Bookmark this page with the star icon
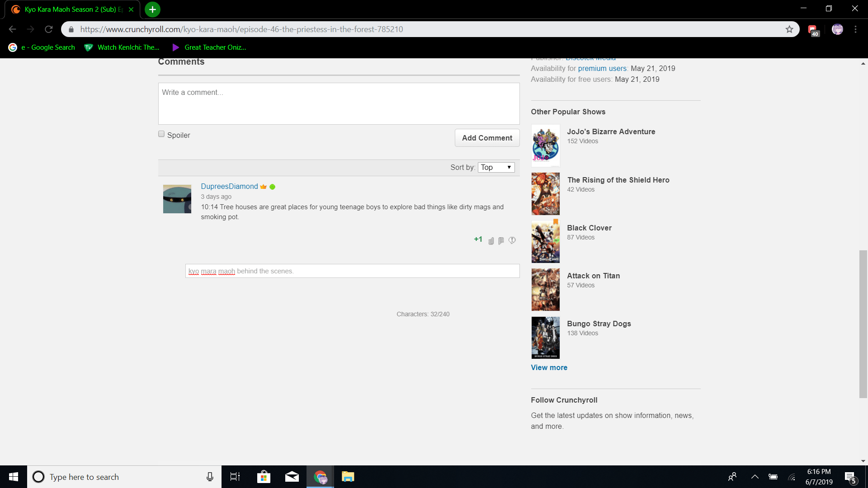This screenshot has height=488, width=868. tap(789, 29)
